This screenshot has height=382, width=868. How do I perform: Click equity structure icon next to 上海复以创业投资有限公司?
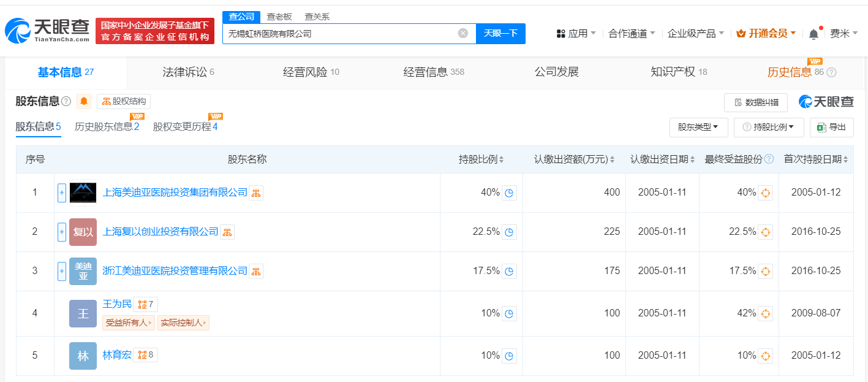click(227, 232)
